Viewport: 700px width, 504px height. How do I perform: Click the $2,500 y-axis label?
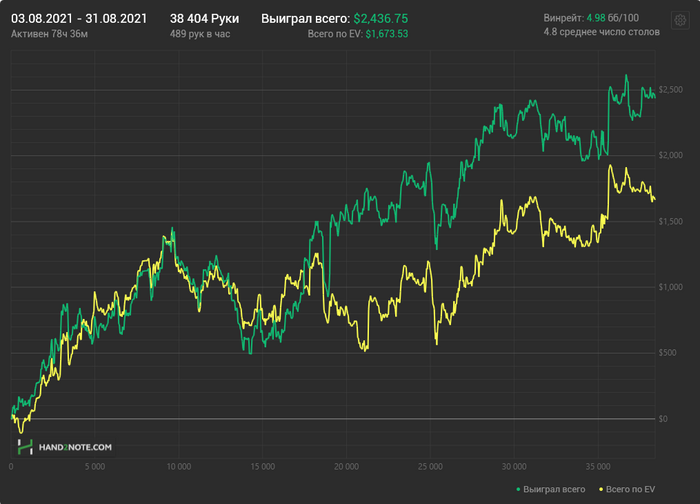[671, 90]
